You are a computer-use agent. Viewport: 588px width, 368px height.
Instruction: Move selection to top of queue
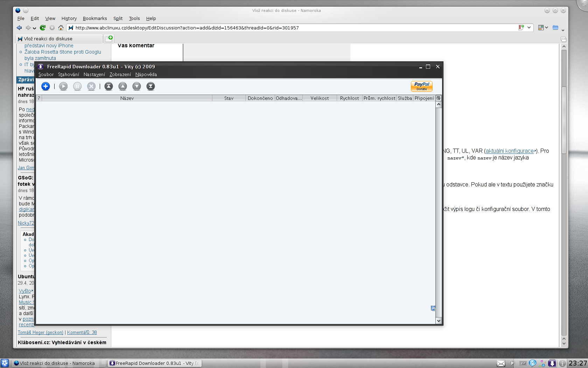tap(109, 86)
